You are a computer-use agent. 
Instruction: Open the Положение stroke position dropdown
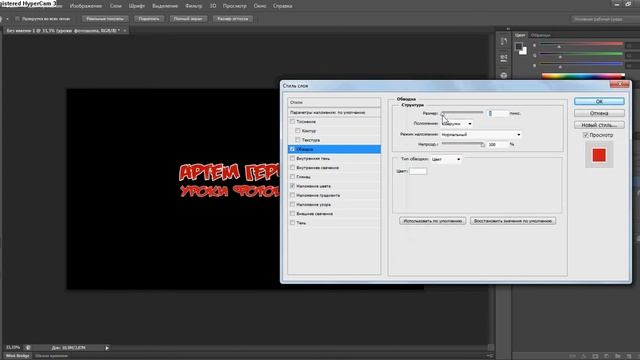(x=457, y=124)
